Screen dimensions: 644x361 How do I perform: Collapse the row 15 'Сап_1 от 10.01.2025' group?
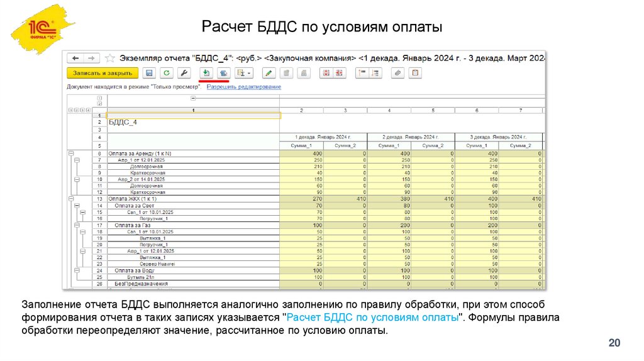[82, 212]
